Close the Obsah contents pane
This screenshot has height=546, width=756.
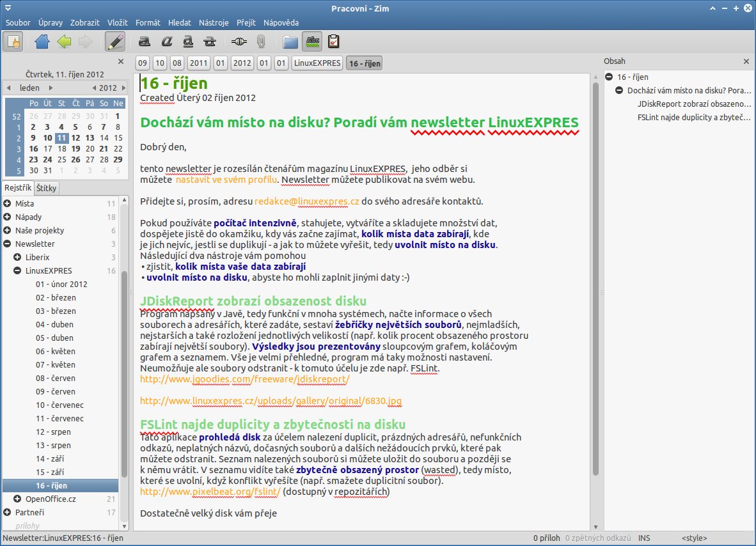[746, 61]
